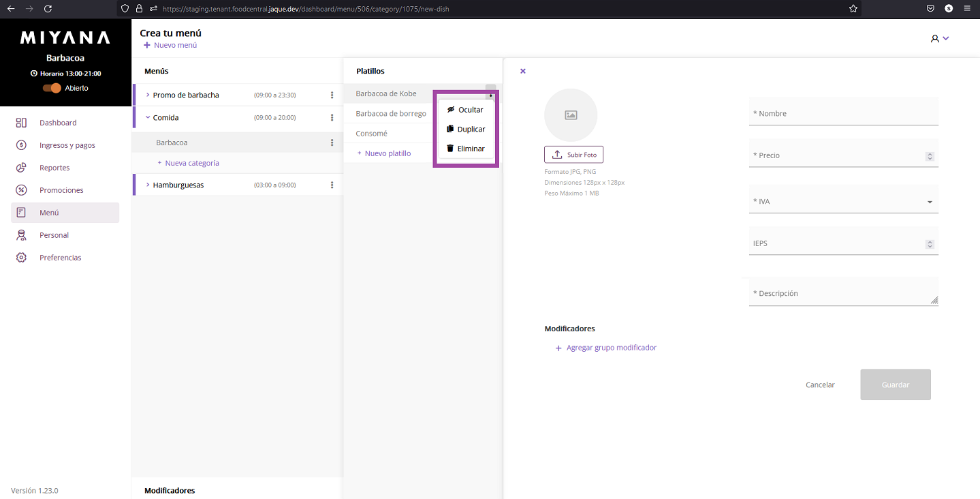Screen dimensions: 980x499
Task: Expand the Hamburguesas menu
Action: (x=148, y=185)
